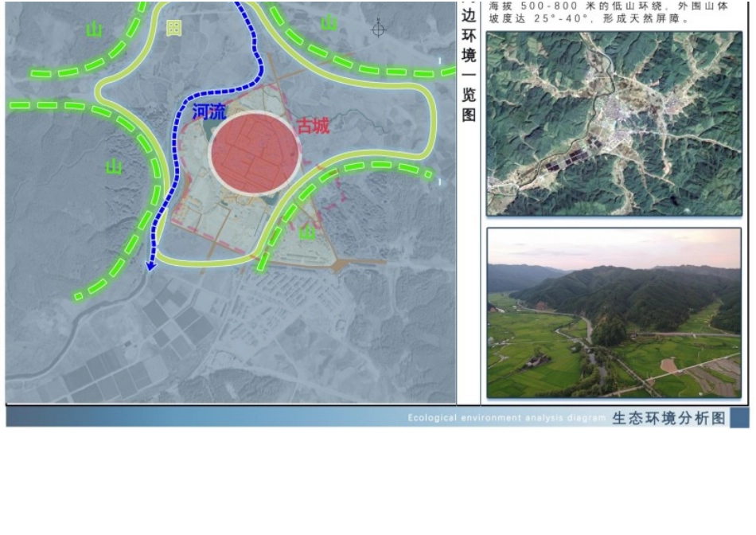Click the blue square beside the diagram title
The image size is (756, 535).
739,418
